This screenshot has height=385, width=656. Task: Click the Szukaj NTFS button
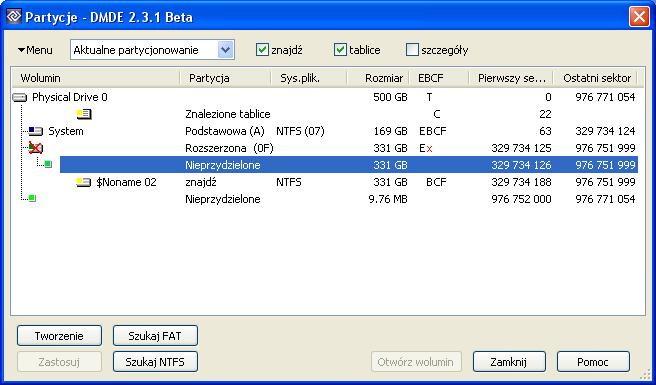[155, 362]
